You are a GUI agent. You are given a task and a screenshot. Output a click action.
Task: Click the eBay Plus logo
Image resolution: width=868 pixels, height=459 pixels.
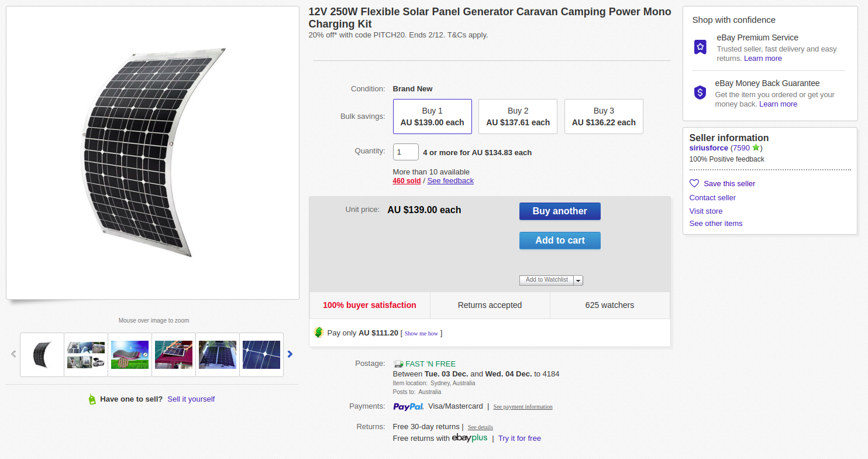(x=470, y=438)
